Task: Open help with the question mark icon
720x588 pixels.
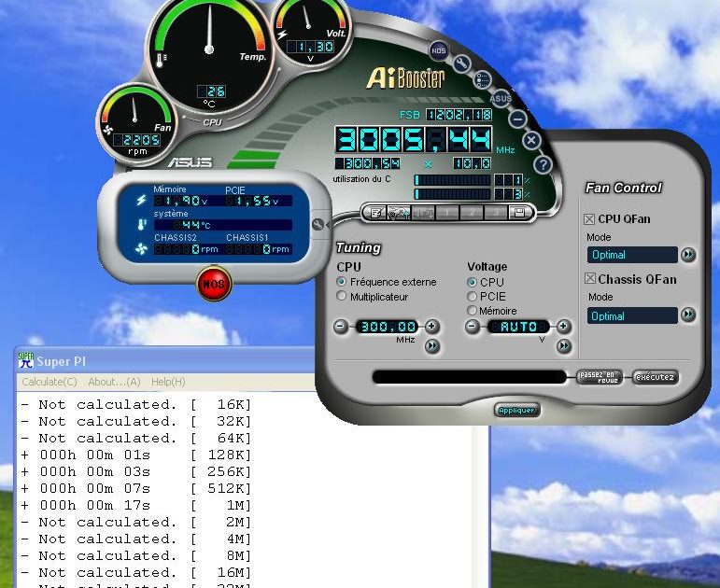Action: [x=543, y=164]
